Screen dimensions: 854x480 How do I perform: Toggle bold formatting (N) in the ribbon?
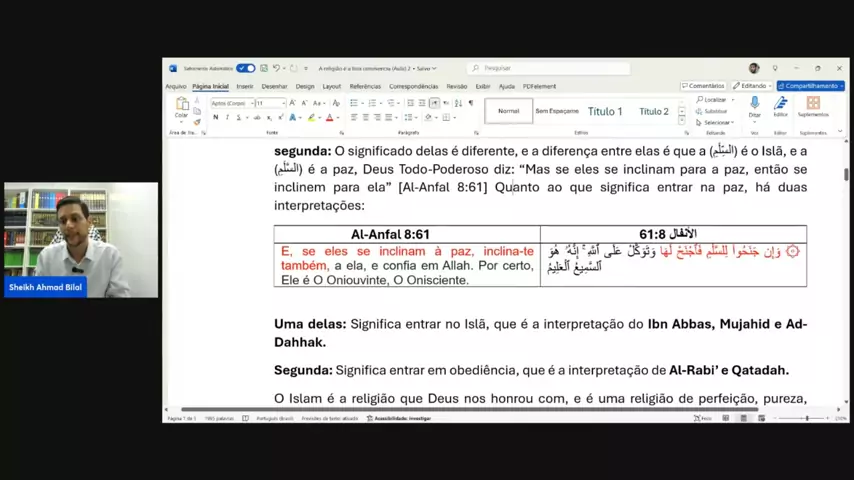pyautogui.click(x=215, y=118)
